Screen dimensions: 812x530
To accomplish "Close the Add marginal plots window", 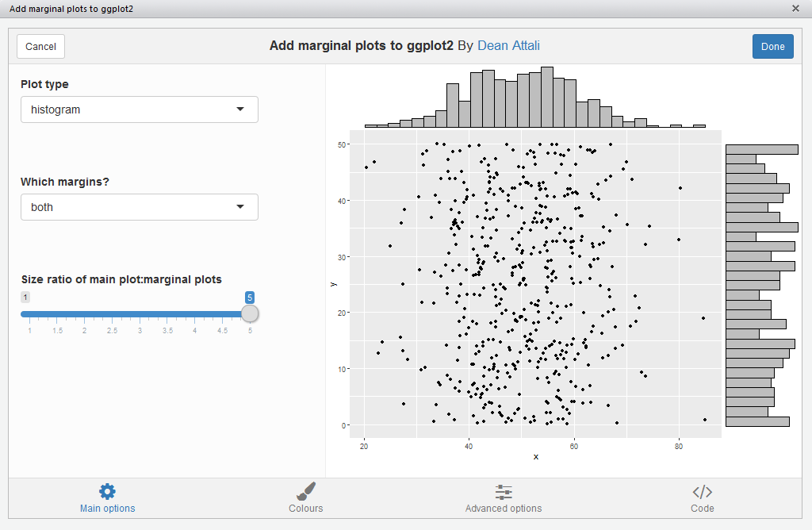I will [795, 8].
